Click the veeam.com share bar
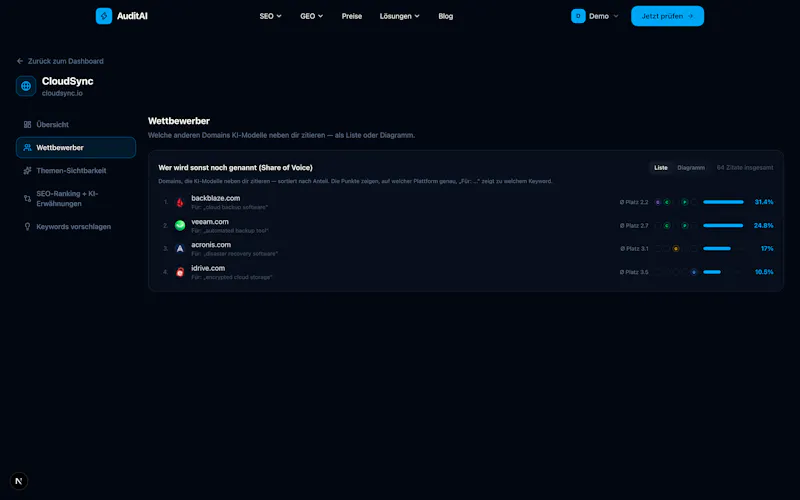 click(723, 226)
